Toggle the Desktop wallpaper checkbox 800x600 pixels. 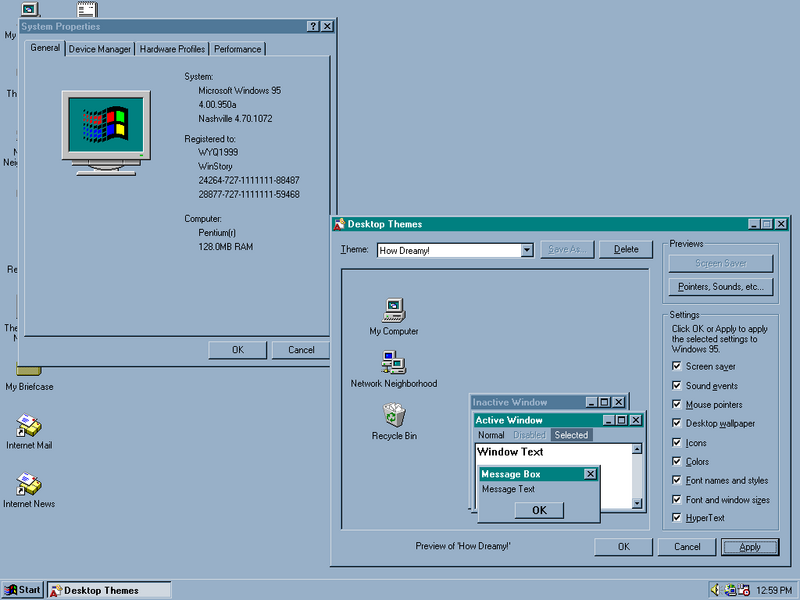677,424
